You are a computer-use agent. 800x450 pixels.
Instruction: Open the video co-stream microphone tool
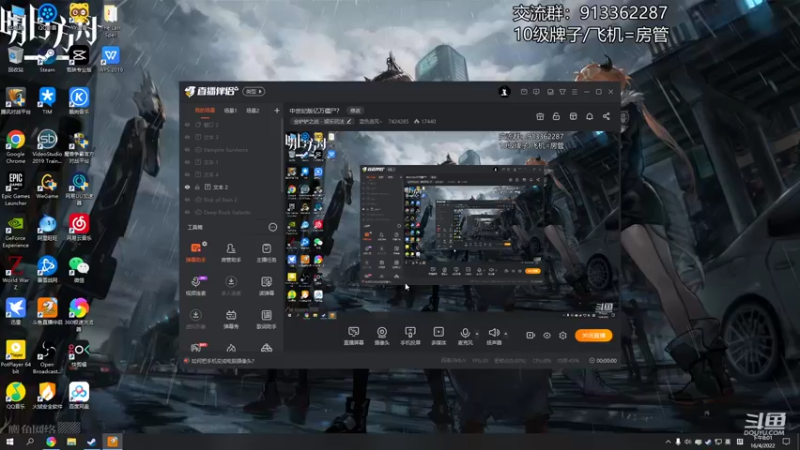pos(196,286)
